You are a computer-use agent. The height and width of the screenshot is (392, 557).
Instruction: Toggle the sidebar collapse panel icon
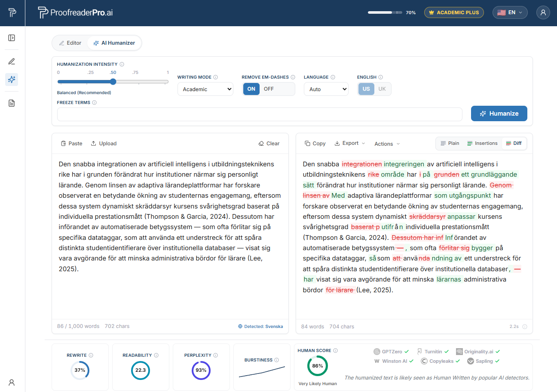tap(12, 38)
